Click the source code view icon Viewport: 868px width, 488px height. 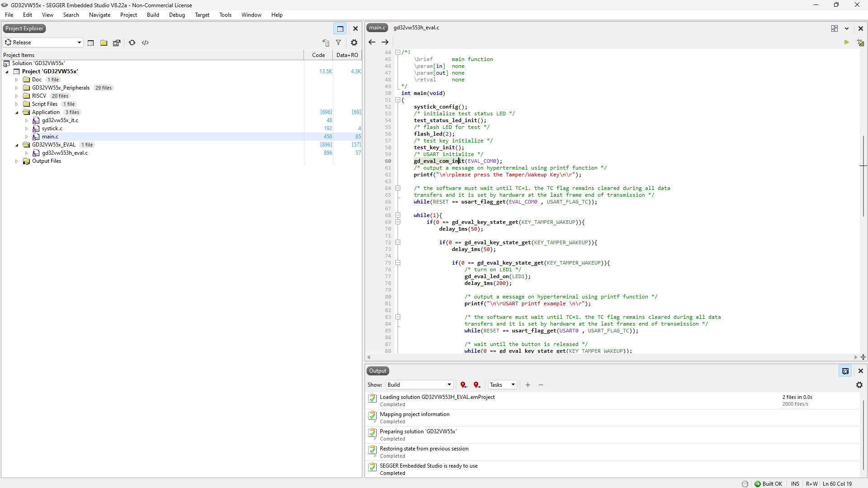tap(145, 43)
